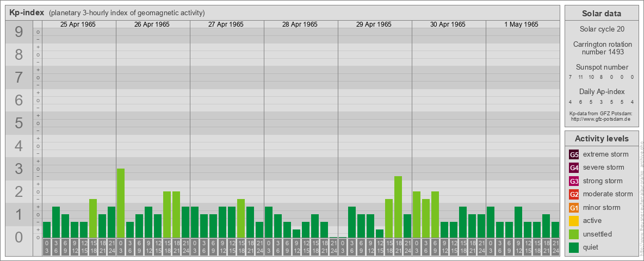Click the tallest bar on 26 Apr 0–3h
Viewport: 644px width, 261px height.
pos(121,203)
